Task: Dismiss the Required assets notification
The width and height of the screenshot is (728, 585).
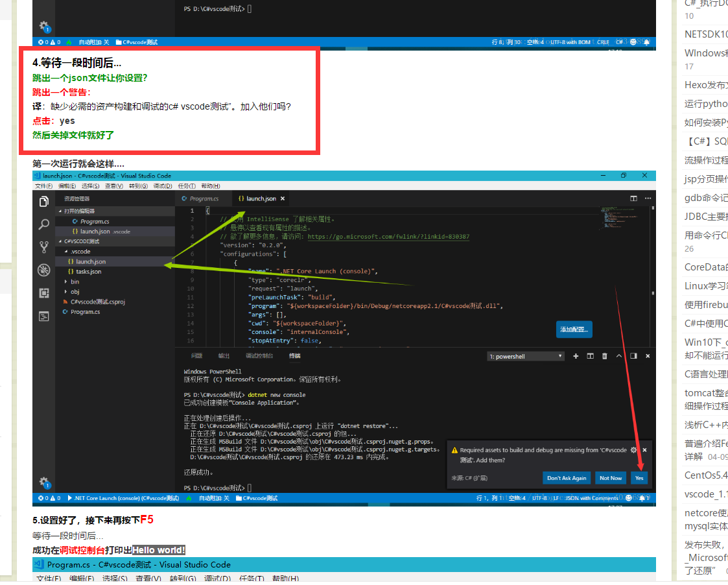Action: coord(644,450)
